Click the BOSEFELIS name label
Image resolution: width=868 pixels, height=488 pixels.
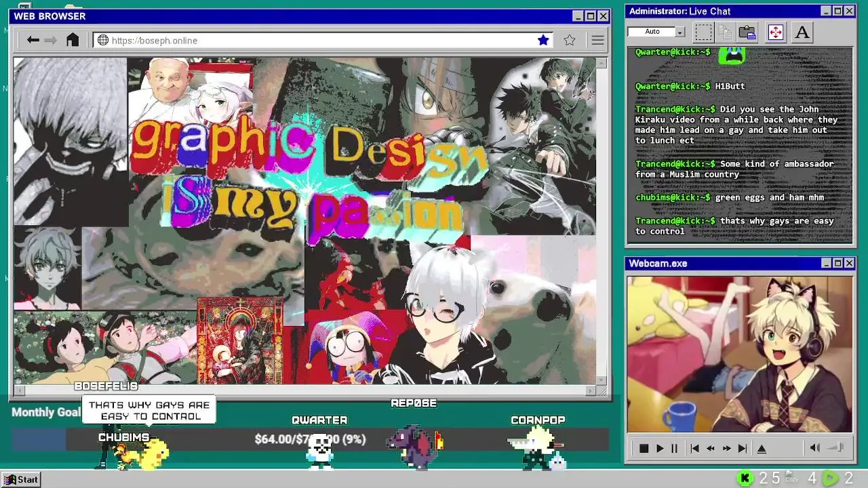[x=106, y=386]
